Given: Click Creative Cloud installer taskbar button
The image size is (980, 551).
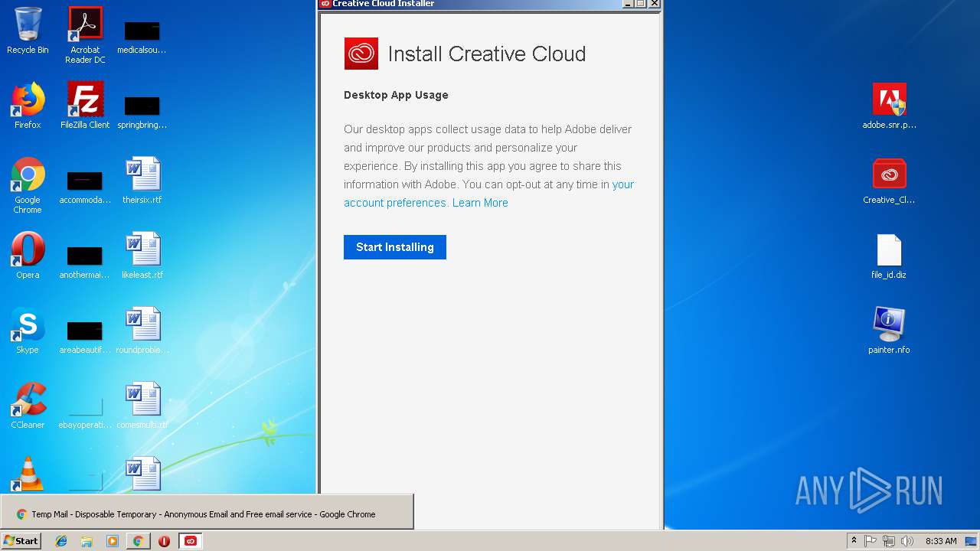Looking at the screenshot, I should tap(190, 541).
